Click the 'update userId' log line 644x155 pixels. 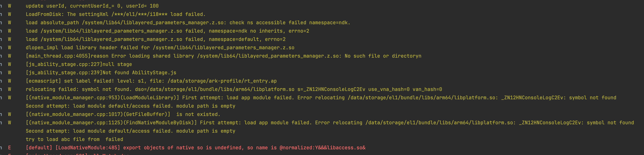click(x=92, y=6)
